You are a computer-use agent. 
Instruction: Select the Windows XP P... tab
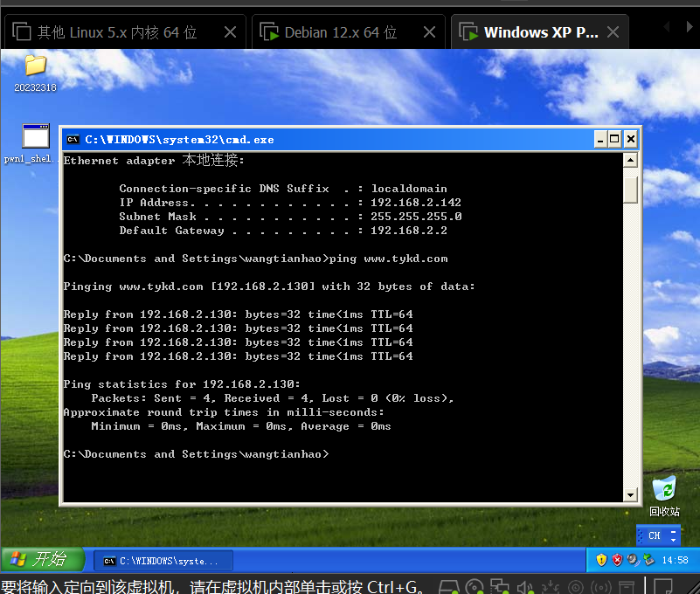540,32
